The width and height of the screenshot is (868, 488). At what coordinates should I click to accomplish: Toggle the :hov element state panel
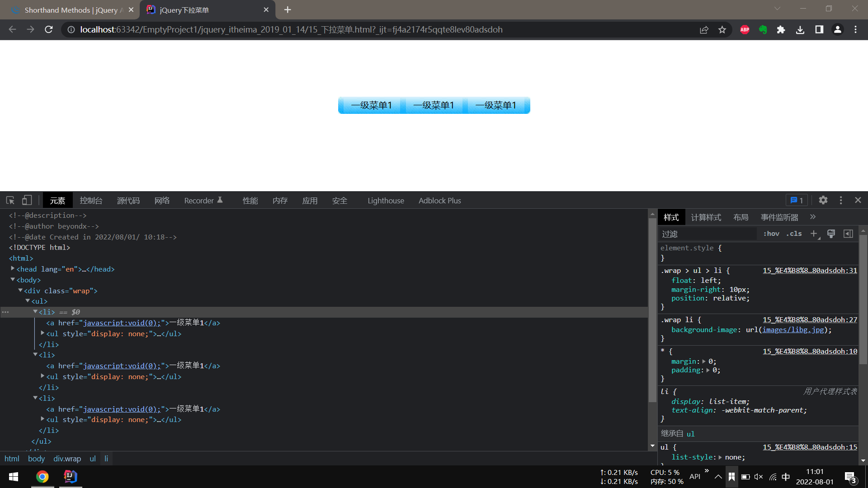pyautogui.click(x=771, y=234)
